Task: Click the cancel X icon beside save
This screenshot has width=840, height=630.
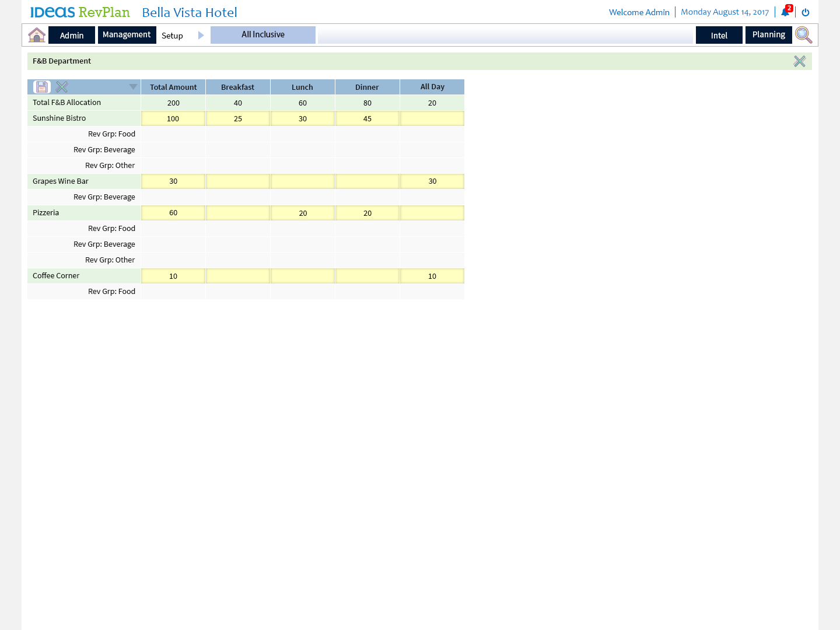Action: click(62, 87)
